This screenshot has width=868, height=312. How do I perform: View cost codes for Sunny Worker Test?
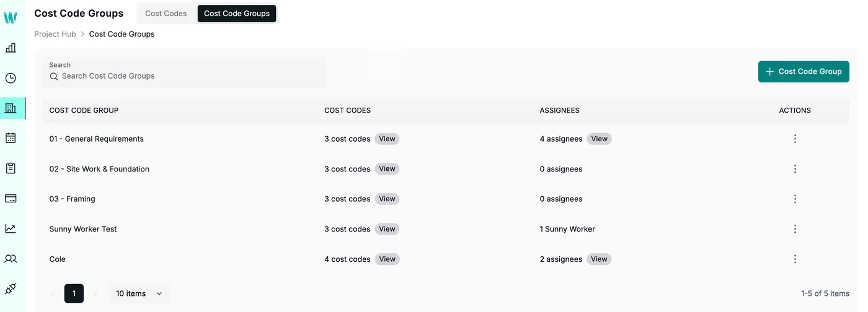387,229
